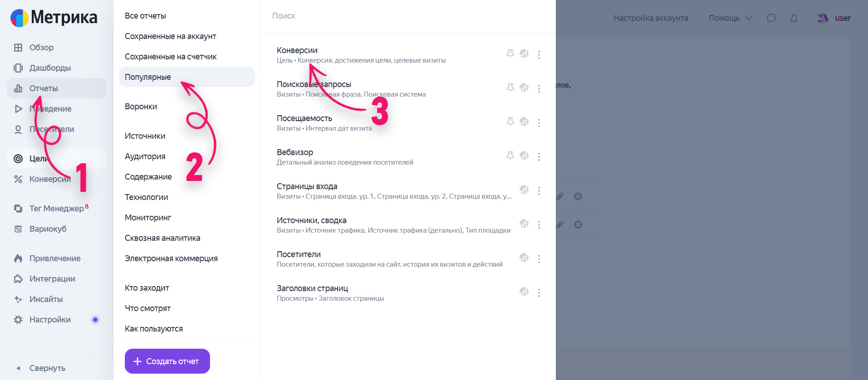
Task: Open three-dot menu for Конверсии report
Action: [539, 54]
